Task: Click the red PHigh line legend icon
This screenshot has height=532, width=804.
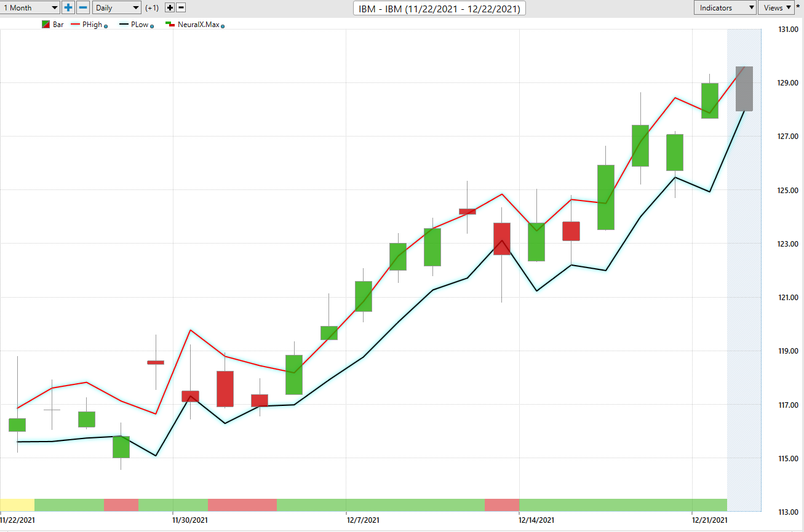Action: pos(75,25)
